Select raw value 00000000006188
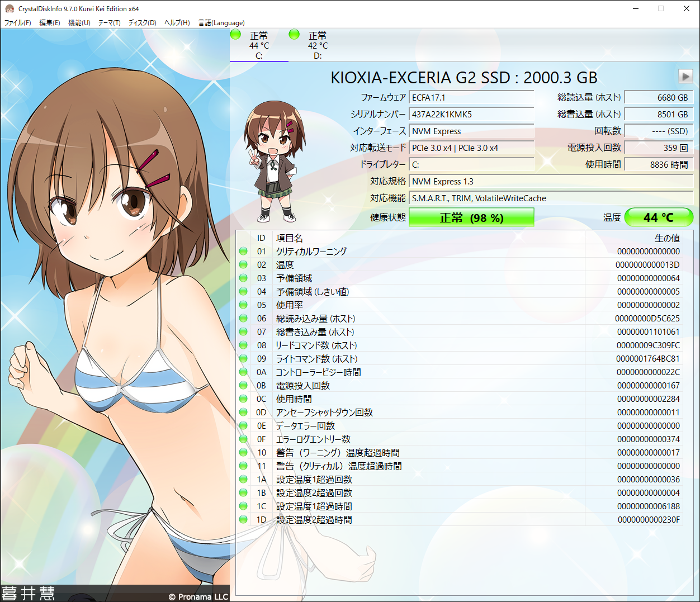This screenshot has height=602, width=700. pyautogui.click(x=649, y=506)
